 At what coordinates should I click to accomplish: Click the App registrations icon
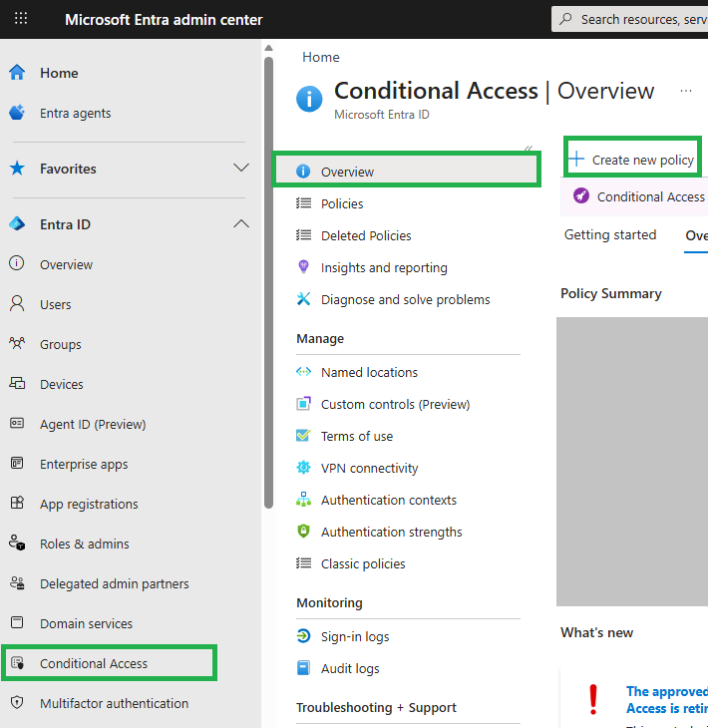tap(17, 503)
